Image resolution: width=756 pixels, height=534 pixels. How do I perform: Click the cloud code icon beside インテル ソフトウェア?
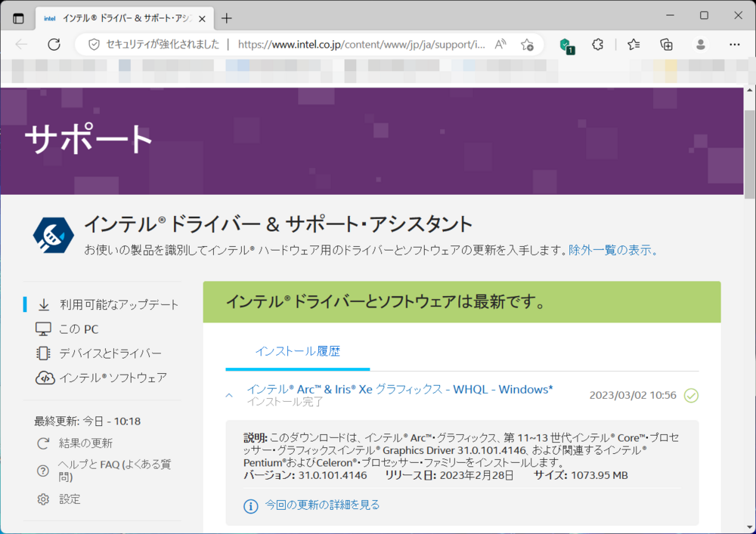(45, 378)
